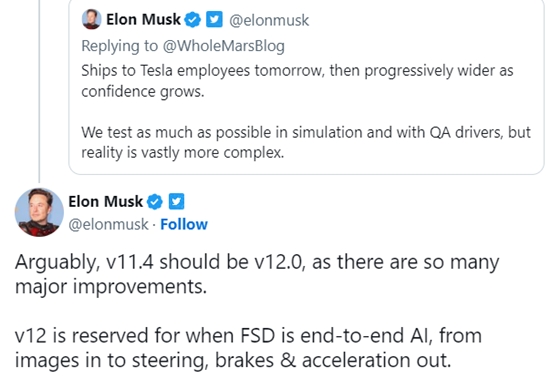Click verified checkmark beside the main Elon Musk name
The width and height of the screenshot is (550, 378).
pyautogui.click(x=155, y=202)
